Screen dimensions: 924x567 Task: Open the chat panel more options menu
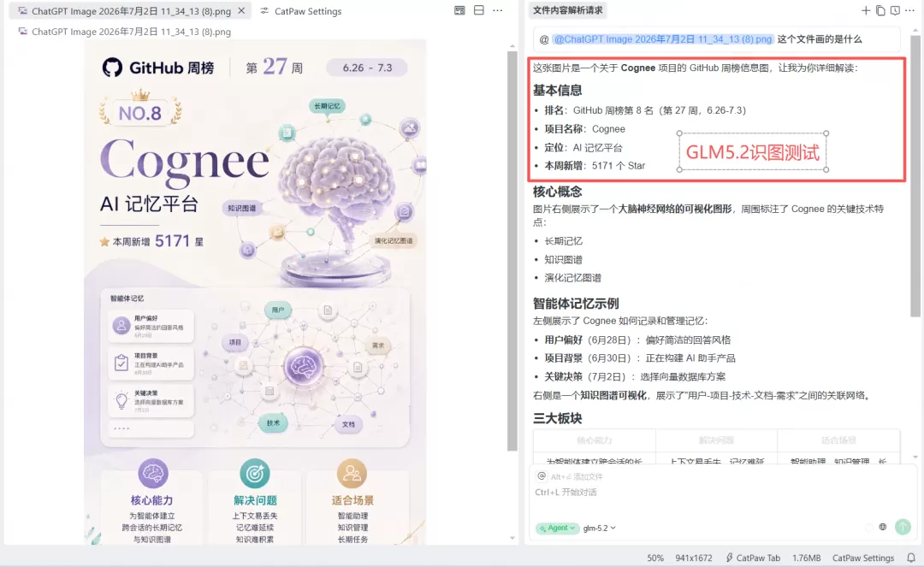pyautogui.click(x=909, y=10)
